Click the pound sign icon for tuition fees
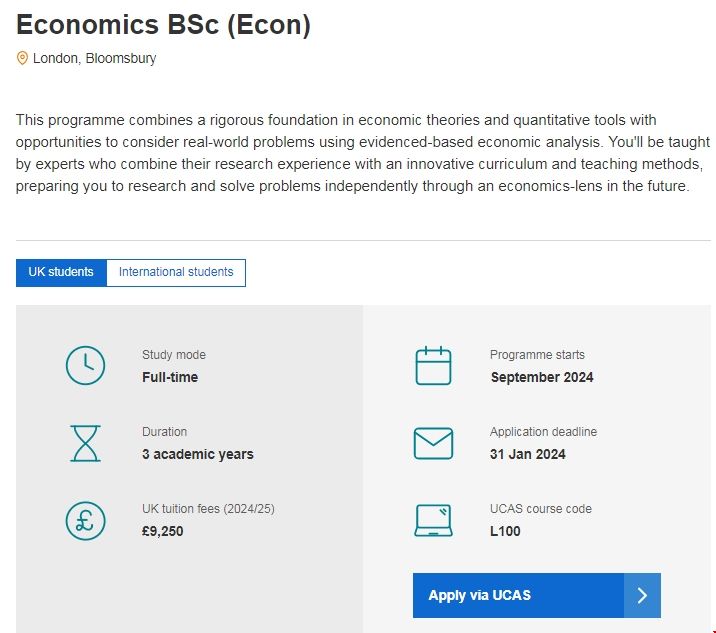Image resolution: width=716 pixels, height=633 pixels. (x=85, y=520)
